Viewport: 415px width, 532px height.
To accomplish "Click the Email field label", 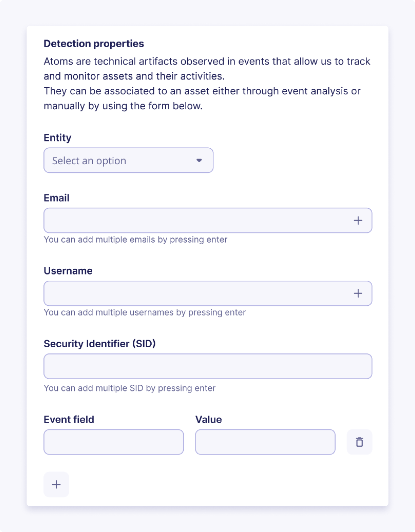I will point(56,198).
